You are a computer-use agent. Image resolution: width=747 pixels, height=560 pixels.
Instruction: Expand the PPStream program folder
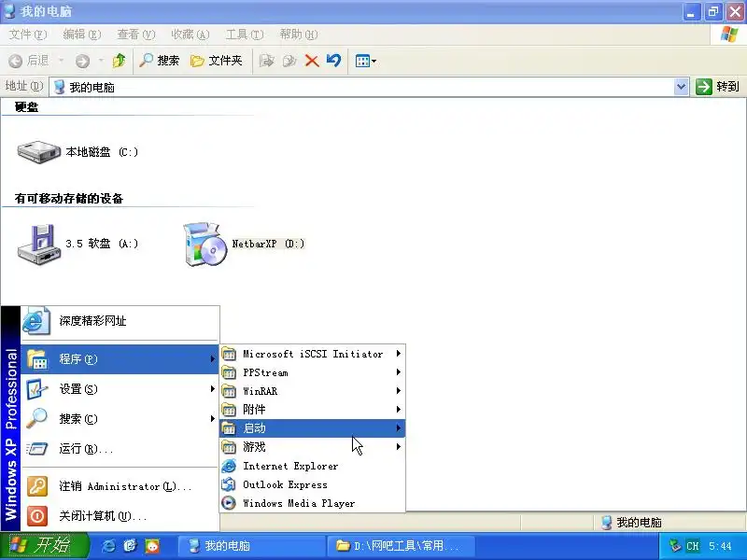pos(313,372)
